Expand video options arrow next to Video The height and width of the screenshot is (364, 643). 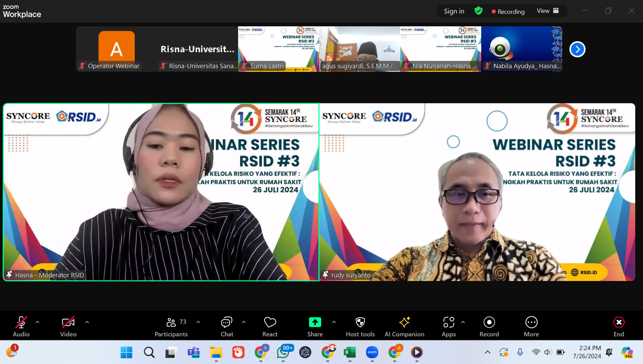[87, 322]
